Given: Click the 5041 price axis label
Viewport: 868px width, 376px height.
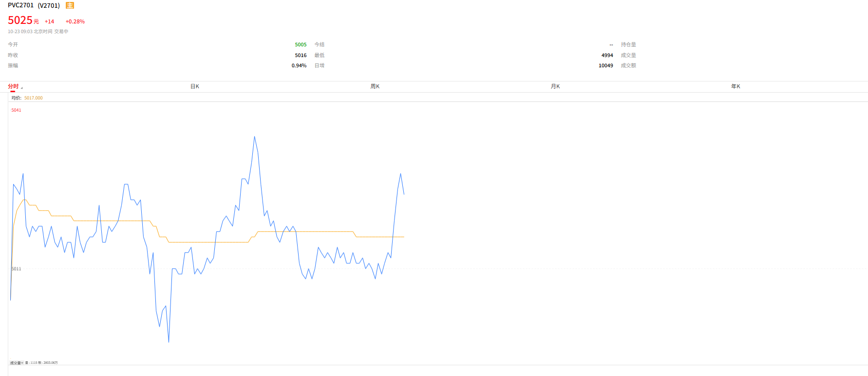Looking at the screenshot, I should [17, 110].
